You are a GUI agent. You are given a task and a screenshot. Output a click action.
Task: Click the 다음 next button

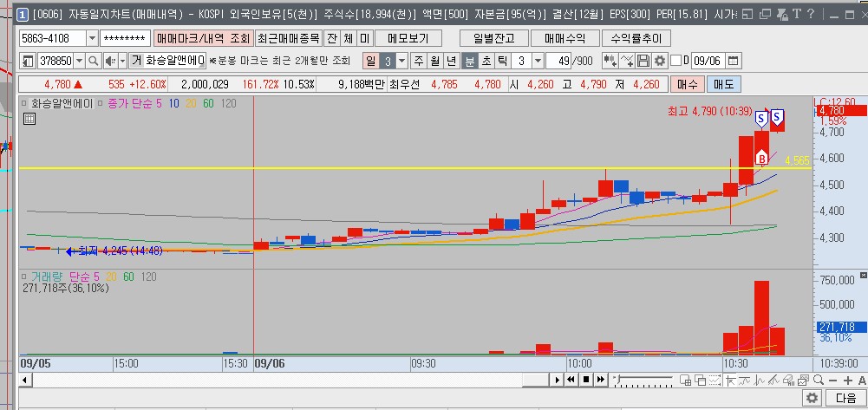click(845, 398)
